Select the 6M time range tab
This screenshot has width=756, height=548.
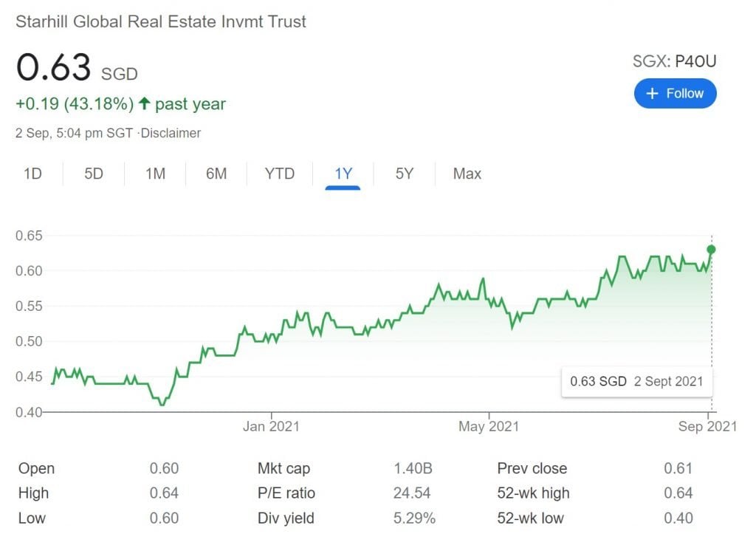pos(216,174)
